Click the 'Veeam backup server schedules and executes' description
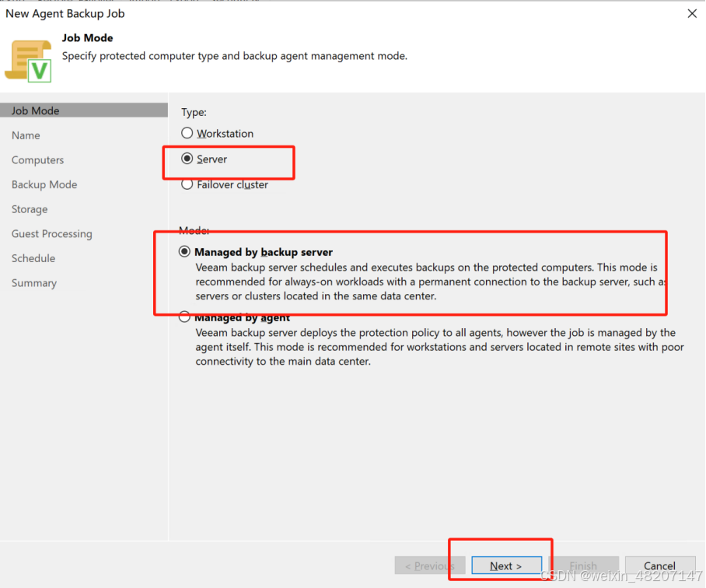Image resolution: width=706 pixels, height=588 pixels. (431, 282)
